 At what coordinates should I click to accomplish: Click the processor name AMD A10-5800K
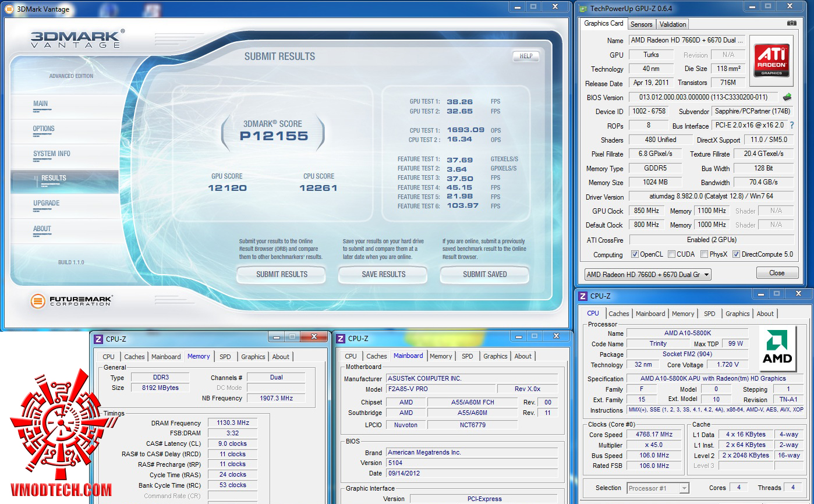[x=686, y=333]
